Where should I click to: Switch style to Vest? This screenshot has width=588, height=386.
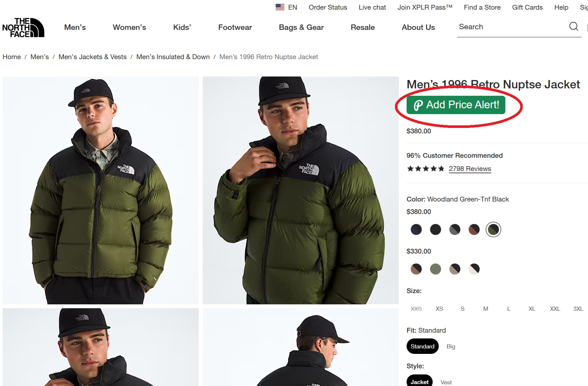point(446,382)
